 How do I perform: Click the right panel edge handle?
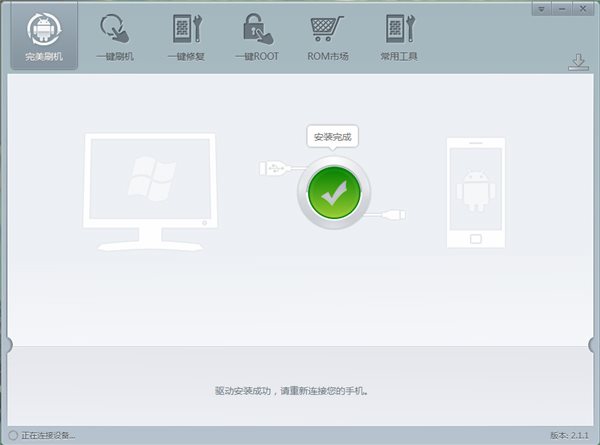(593, 345)
